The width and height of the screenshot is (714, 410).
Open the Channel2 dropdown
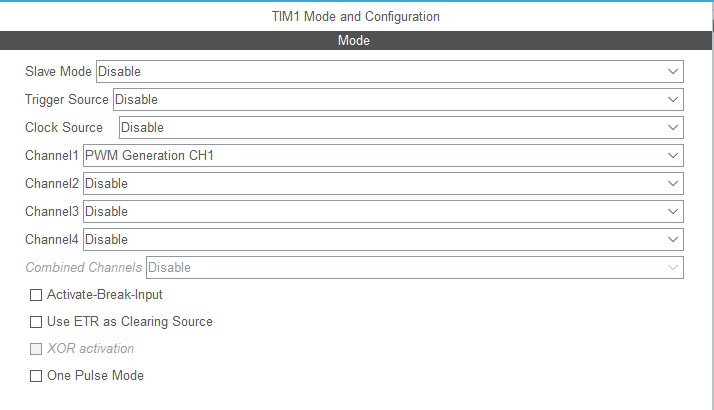[x=383, y=184]
